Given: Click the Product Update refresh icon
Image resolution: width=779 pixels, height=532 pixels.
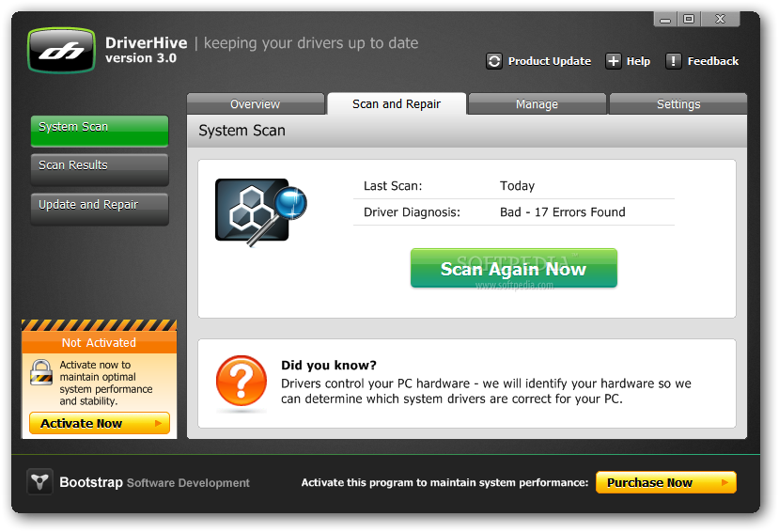Looking at the screenshot, I should (x=494, y=61).
